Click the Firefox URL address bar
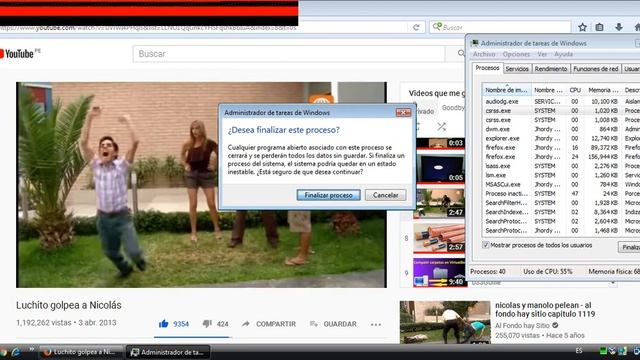The image size is (640, 360). click(x=204, y=28)
